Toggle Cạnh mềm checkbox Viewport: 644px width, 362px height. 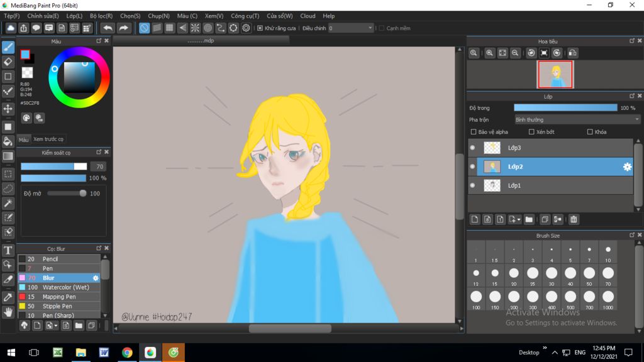382,28
